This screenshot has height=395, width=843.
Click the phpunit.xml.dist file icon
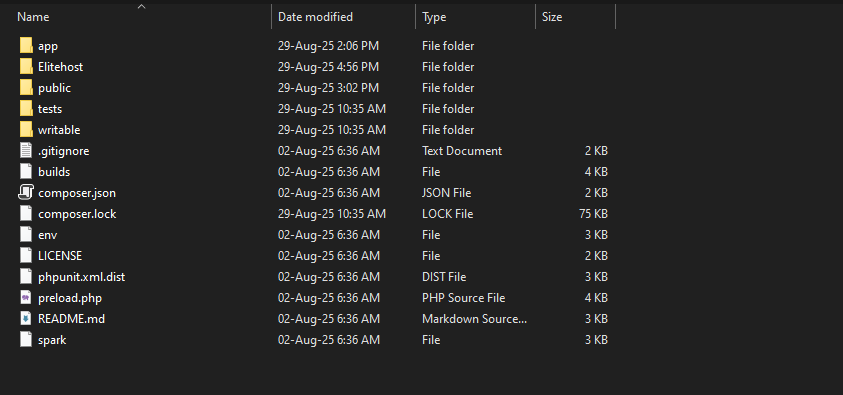click(26, 277)
